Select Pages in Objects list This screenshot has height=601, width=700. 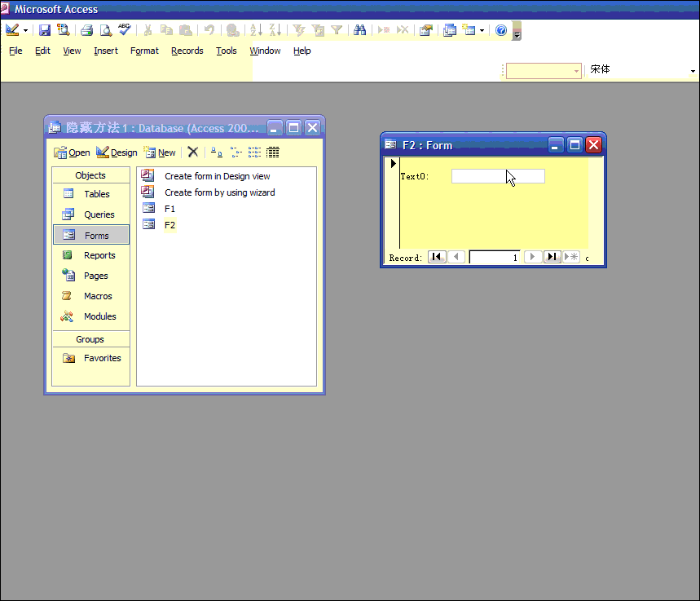pos(90,276)
